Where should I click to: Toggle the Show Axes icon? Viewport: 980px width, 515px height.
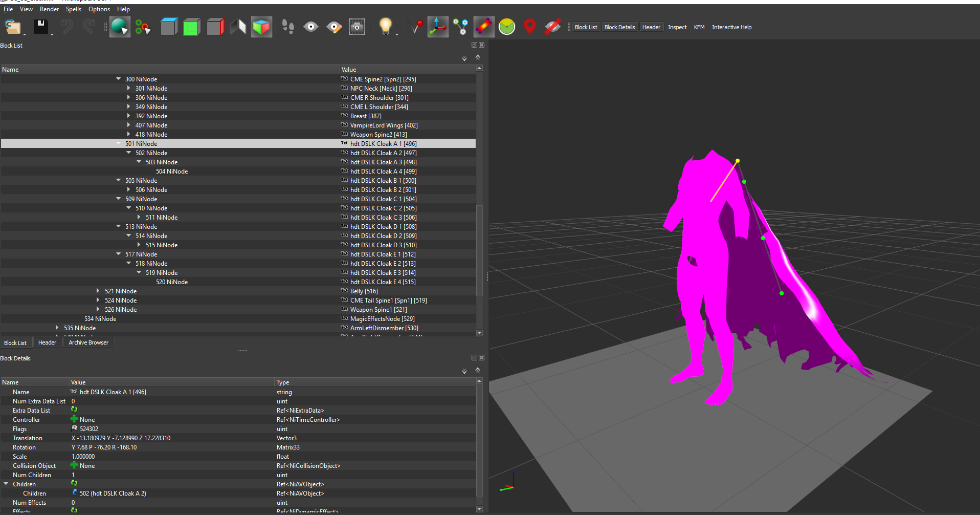(438, 27)
